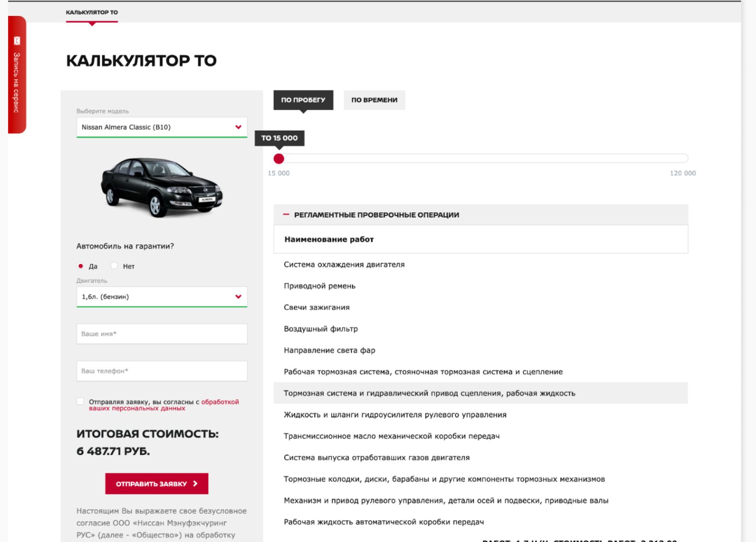Open the Nissan Almera Classic model dropdown

click(x=156, y=127)
